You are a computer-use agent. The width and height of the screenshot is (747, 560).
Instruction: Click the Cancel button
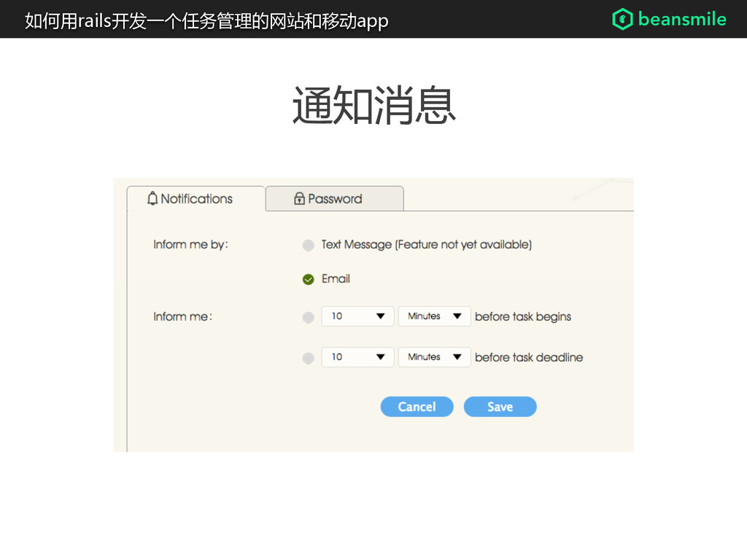417,407
